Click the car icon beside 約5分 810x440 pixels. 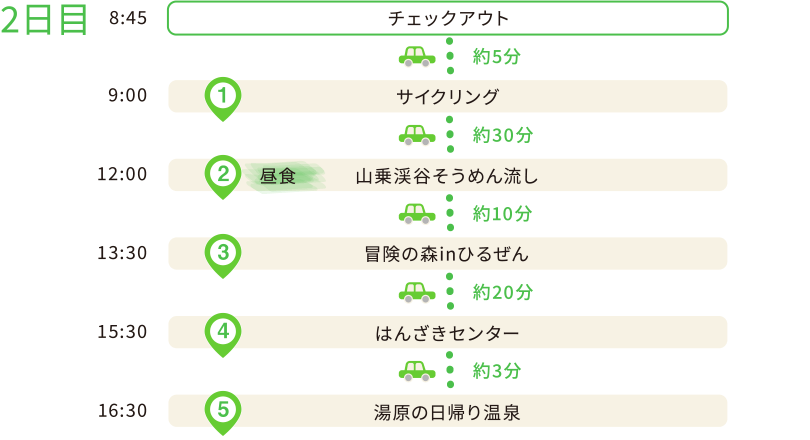pyautogui.click(x=417, y=56)
